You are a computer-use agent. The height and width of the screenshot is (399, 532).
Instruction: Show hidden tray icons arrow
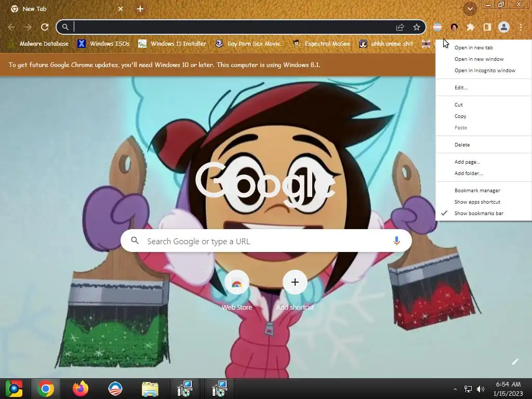click(x=455, y=389)
